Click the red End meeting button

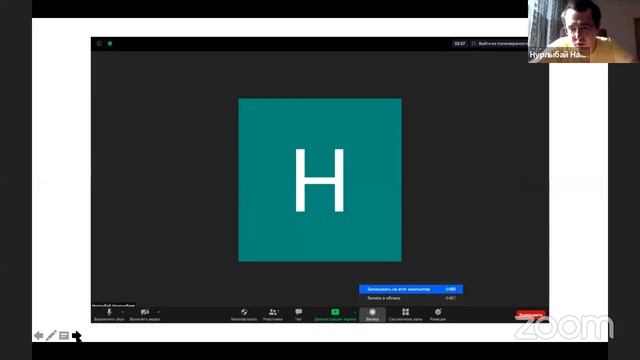(x=530, y=315)
